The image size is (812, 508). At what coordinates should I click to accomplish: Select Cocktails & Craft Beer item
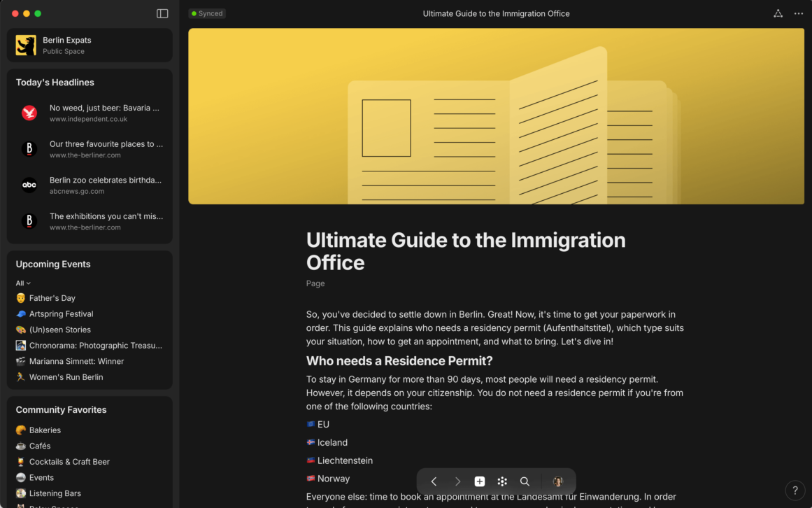(x=69, y=462)
